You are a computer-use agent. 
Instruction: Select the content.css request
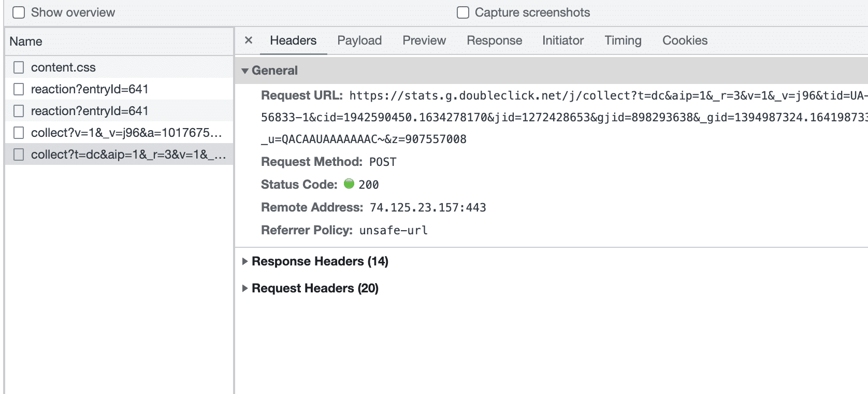pyautogui.click(x=63, y=67)
